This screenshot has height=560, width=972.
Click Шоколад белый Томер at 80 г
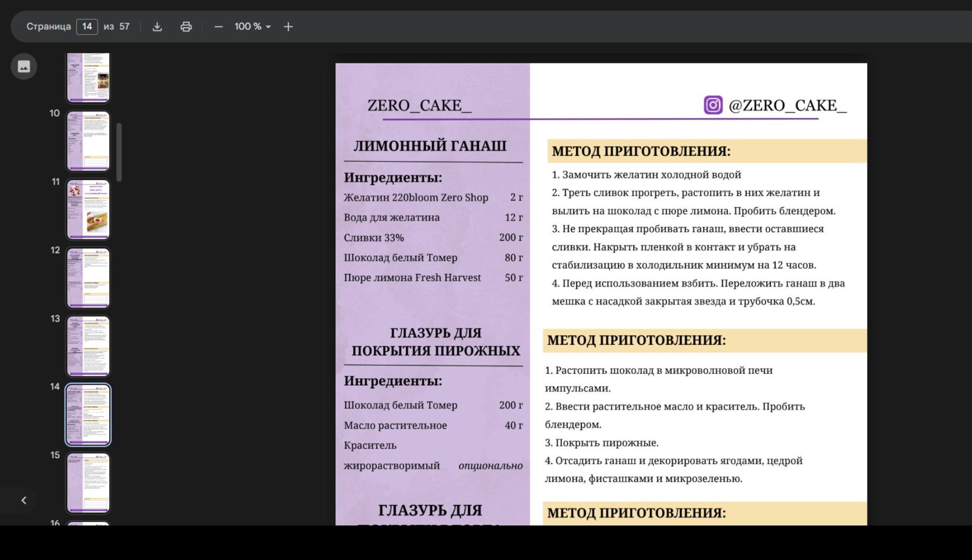(401, 258)
